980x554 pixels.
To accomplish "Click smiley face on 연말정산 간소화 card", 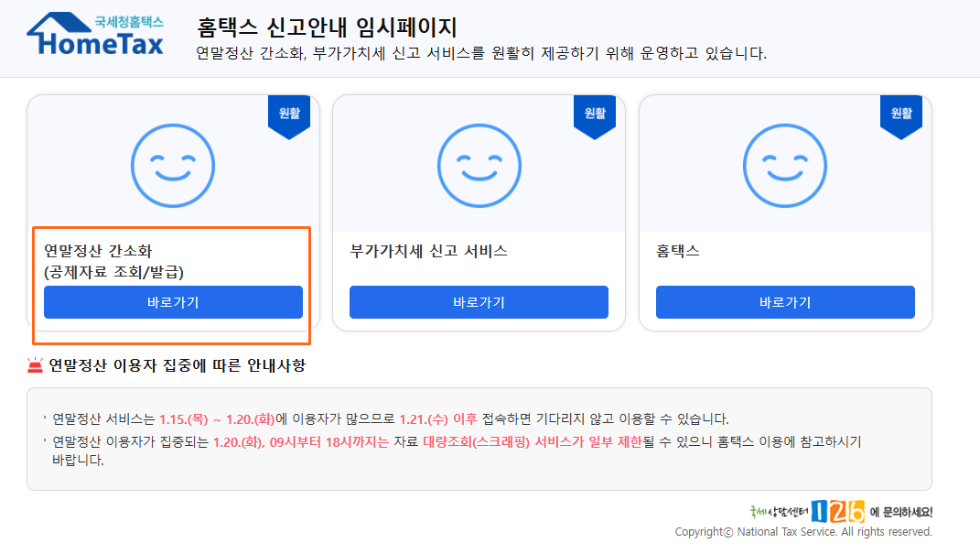I will pyautogui.click(x=173, y=166).
